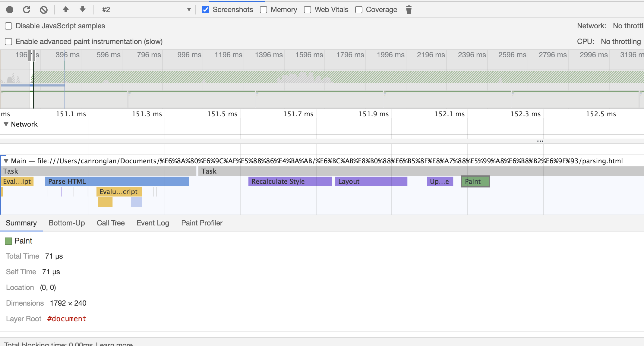
Task: Select the Paint event in flame chart
Action: coord(475,181)
